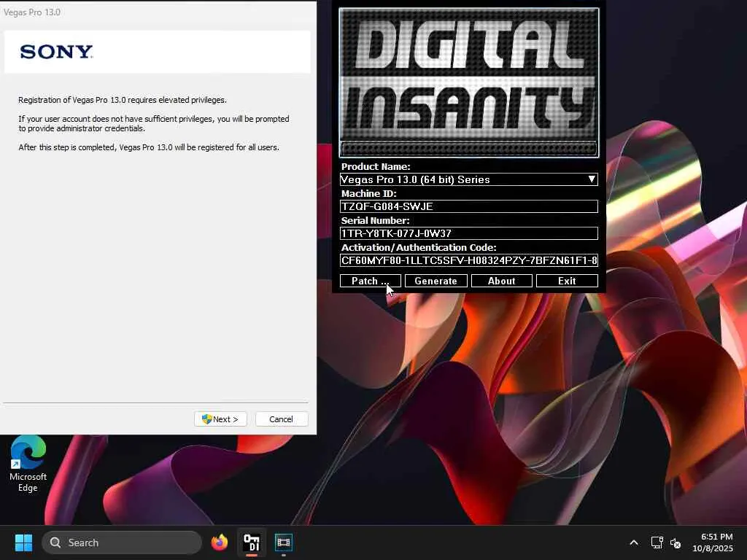
Task: Click the Patch button in keygen
Action: coord(370,281)
